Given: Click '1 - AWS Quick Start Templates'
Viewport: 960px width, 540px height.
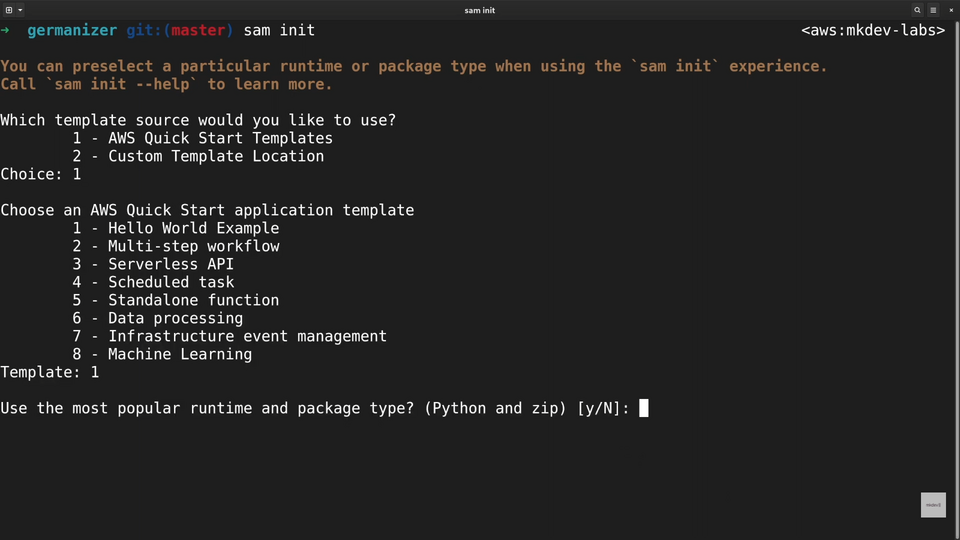Looking at the screenshot, I should [x=203, y=138].
